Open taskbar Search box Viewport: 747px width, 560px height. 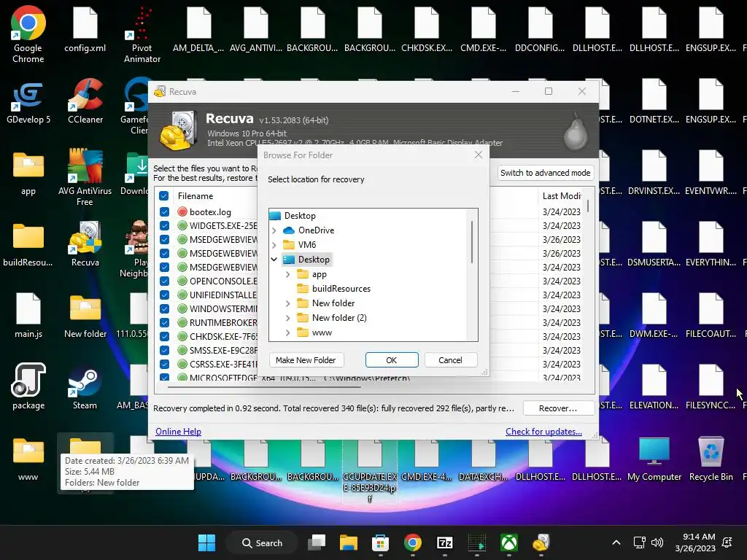coord(262,542)
